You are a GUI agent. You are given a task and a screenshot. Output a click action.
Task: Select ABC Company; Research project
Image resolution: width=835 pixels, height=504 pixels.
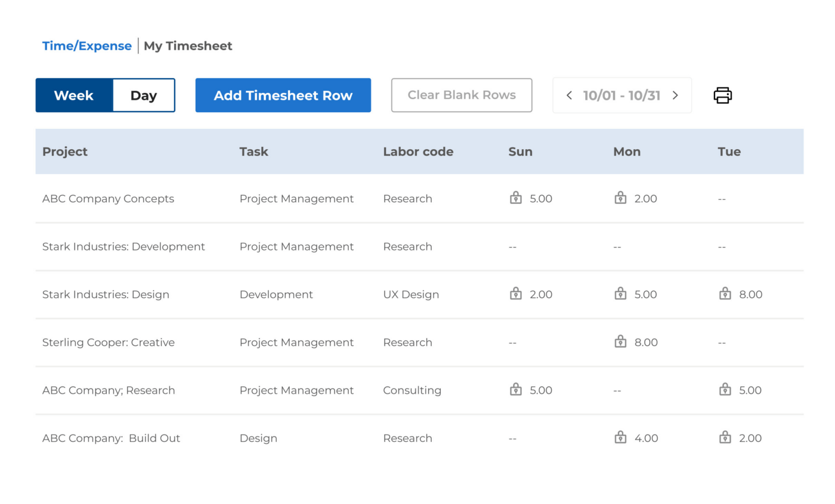[109, 390]
